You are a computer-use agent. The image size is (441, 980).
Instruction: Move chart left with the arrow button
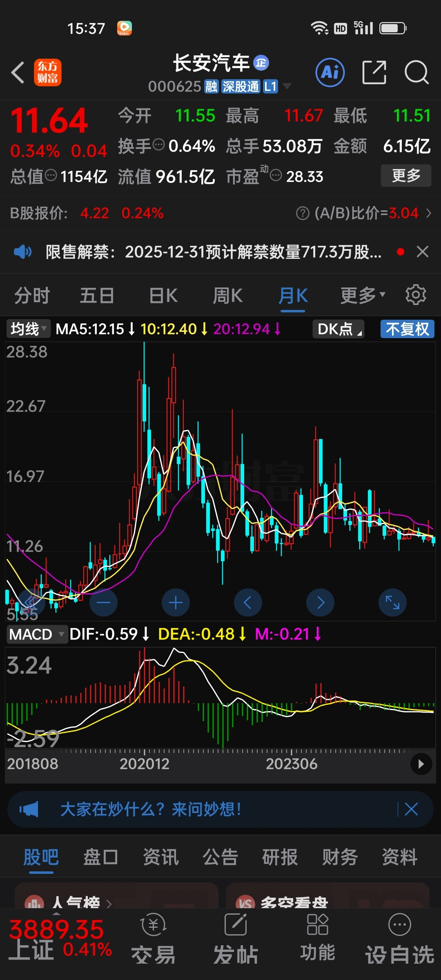[248, 602]
